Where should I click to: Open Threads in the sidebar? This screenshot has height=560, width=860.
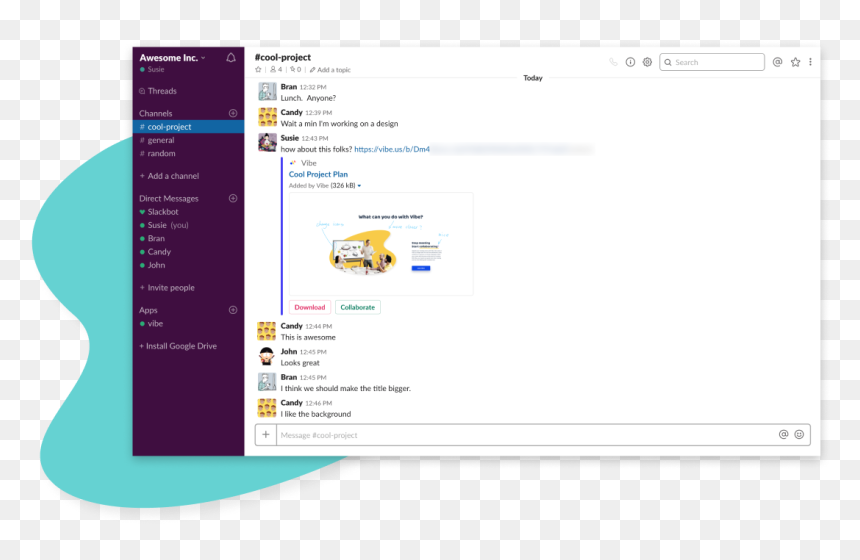click(x=158, y=91)
